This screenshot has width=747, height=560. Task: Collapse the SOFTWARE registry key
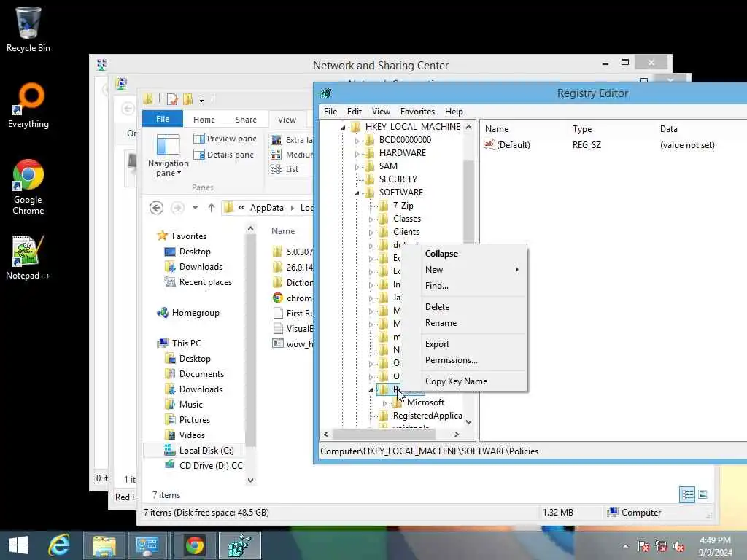(x=356, y=192)
